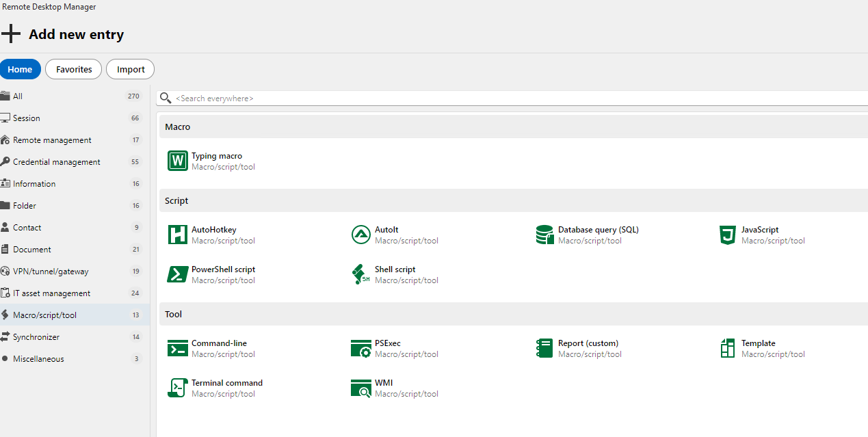This screenshot has width=868, height=437.
Task: Select the Miscellaneous category label
Action: [38, 359]
